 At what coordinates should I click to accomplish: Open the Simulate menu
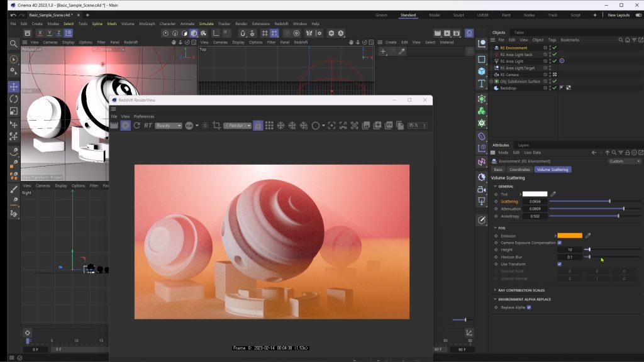[206, 24]
